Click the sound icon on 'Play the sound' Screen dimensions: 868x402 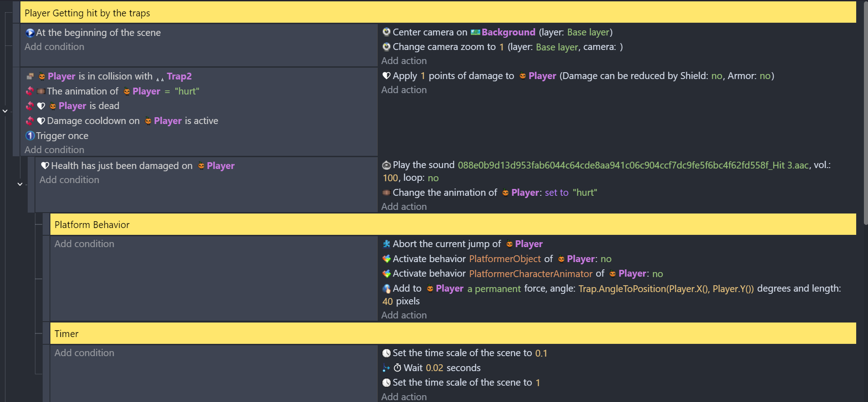click(386, 165)
